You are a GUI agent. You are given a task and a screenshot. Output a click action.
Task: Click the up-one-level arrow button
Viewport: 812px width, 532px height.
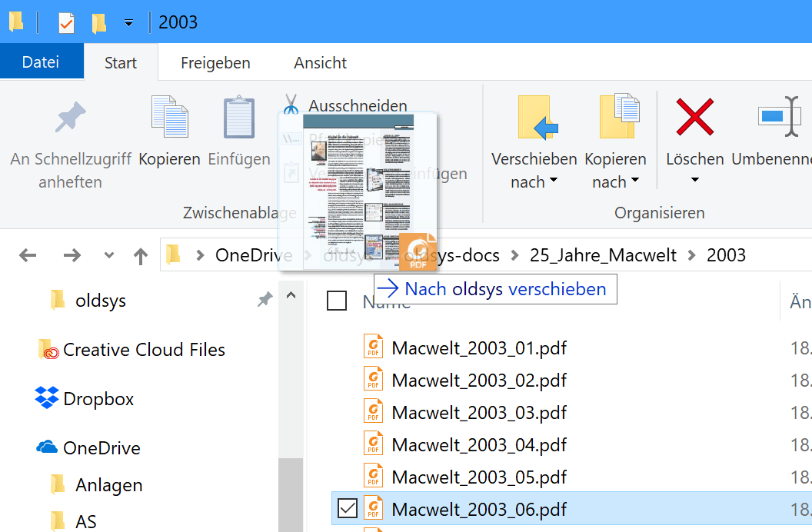click(x=140, y=254)
